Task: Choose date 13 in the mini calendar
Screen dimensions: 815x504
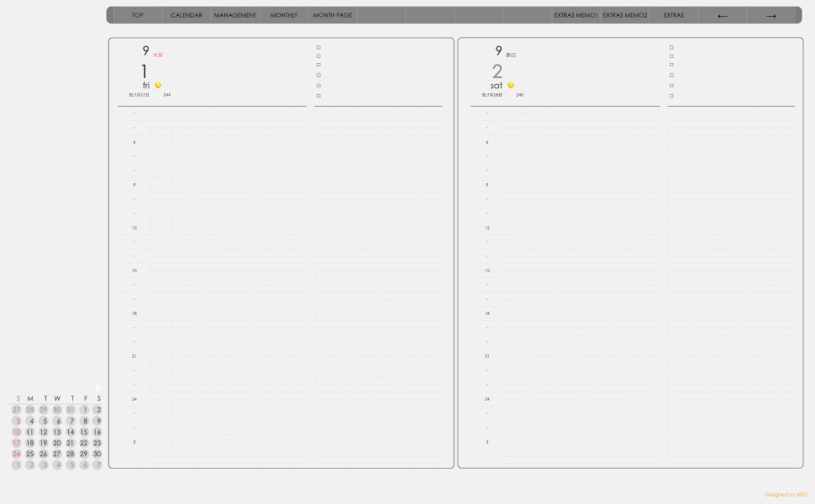Action: [x=57, y=432]
